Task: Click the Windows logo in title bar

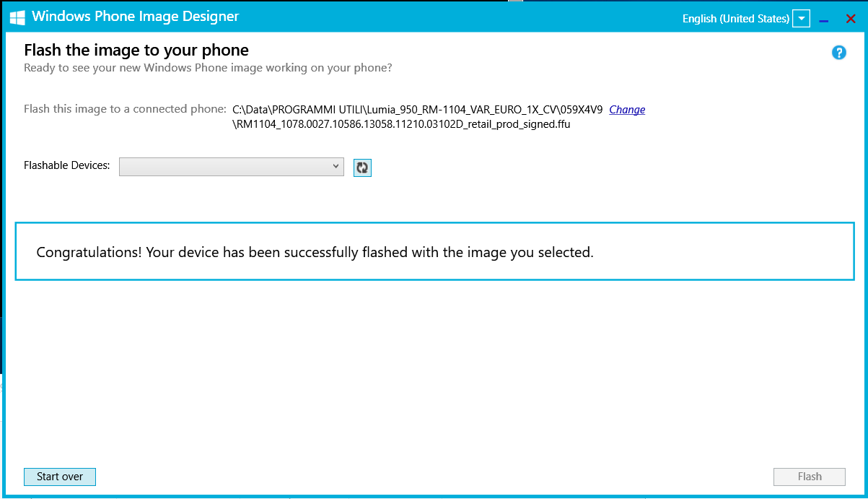Action: tap(17, 18)
